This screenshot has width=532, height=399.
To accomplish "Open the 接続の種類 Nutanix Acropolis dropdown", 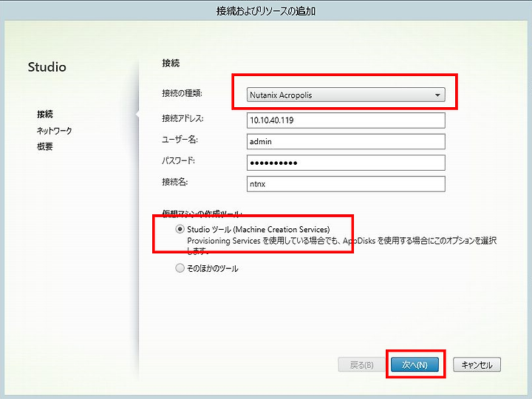I will pos(346,95).
